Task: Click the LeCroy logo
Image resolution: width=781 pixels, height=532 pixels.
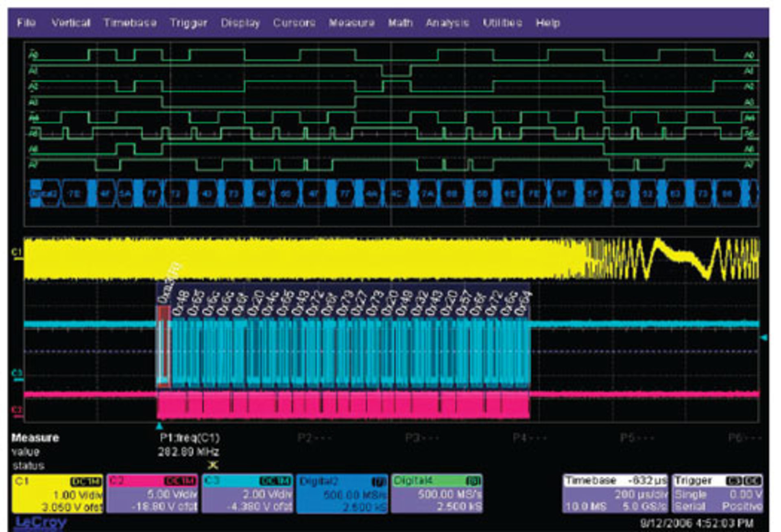Action: (41, 523)
